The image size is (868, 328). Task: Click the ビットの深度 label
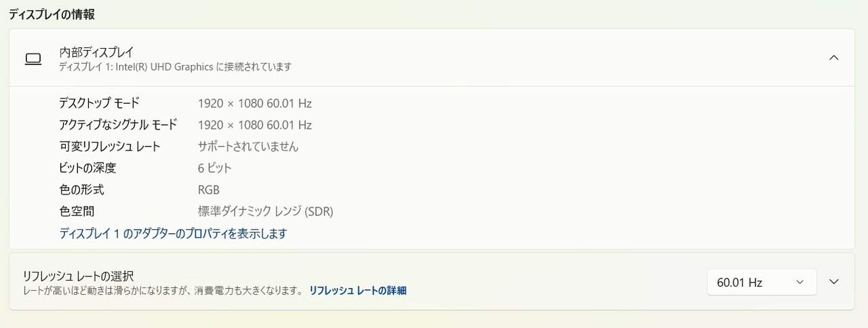click(x=87, y=168)
